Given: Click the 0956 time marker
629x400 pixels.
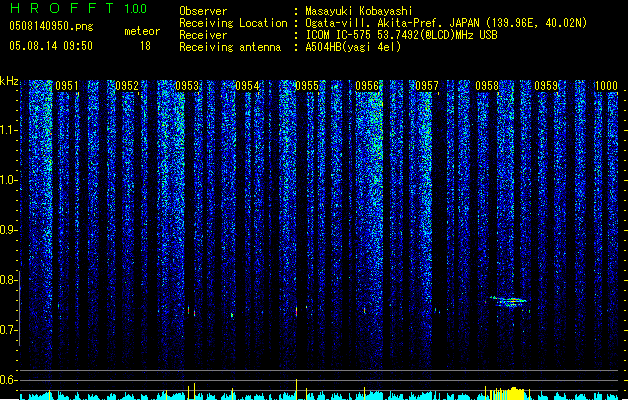Looking at the screenshot, I should pyautogui.click(x=367, y=86).
